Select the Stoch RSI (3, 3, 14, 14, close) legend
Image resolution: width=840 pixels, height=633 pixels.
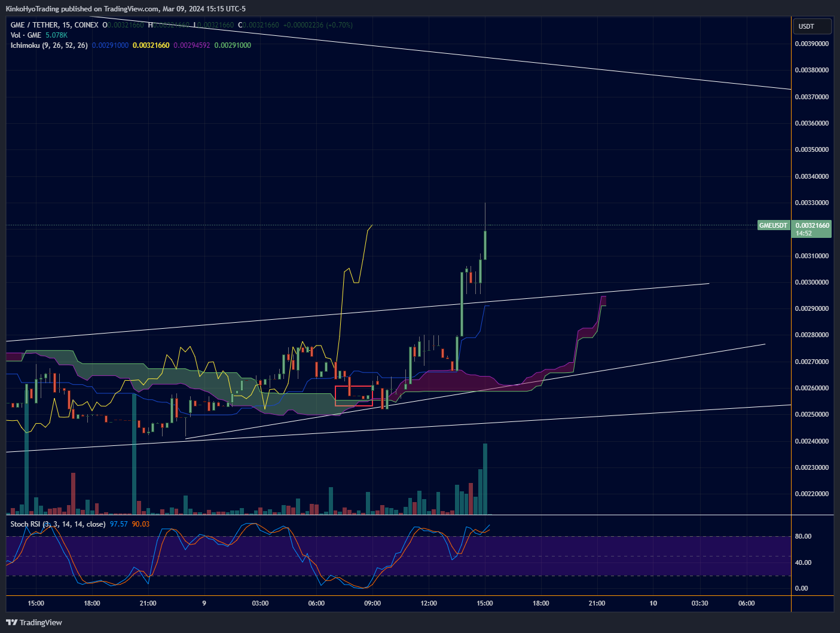click(58, 524)
